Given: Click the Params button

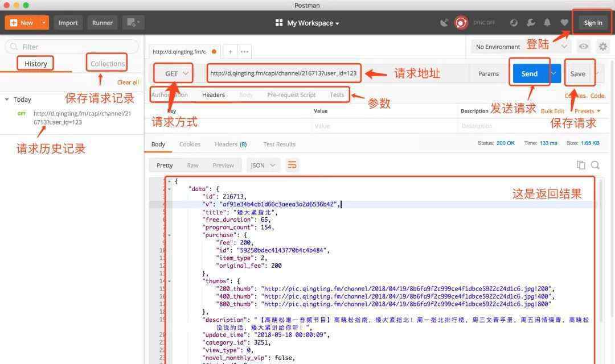Looking at the screenshot, I should coord(489,74).
